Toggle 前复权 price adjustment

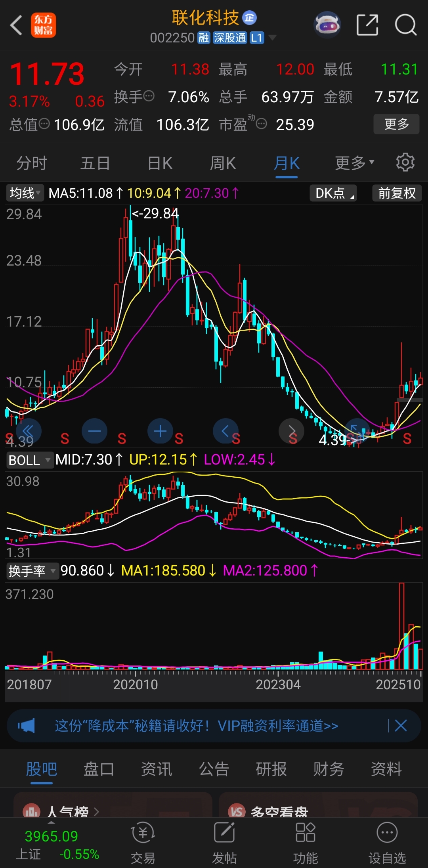397,193
